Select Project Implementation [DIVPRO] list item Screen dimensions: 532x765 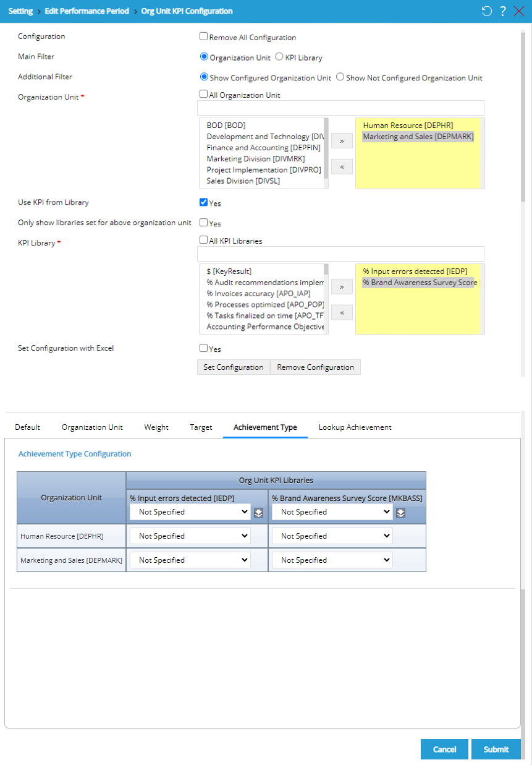coord(264,170)
